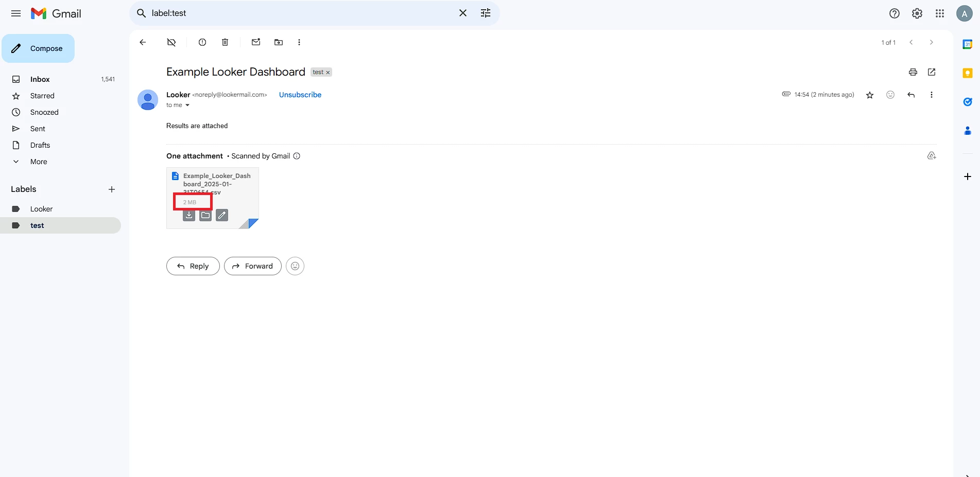Add all attachments to Drive
Viewport: 980px width, 477px height.
pyautogui.click(x=932, y=155)
